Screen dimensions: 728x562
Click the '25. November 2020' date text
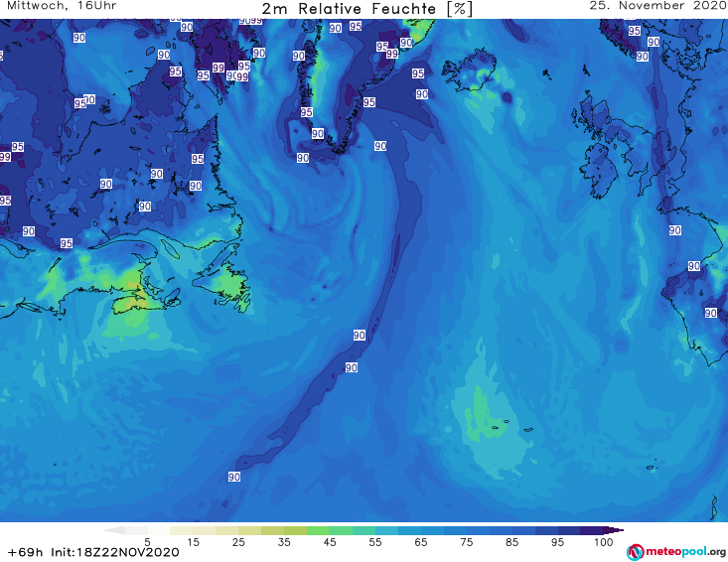(x=657, y=6)
